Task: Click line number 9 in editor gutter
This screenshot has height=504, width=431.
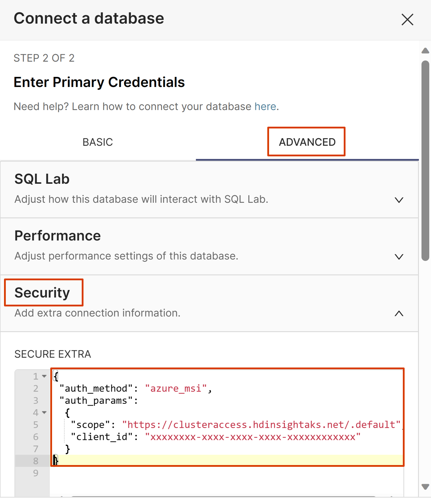Action: pyautogui.click(x=36, y=473)
